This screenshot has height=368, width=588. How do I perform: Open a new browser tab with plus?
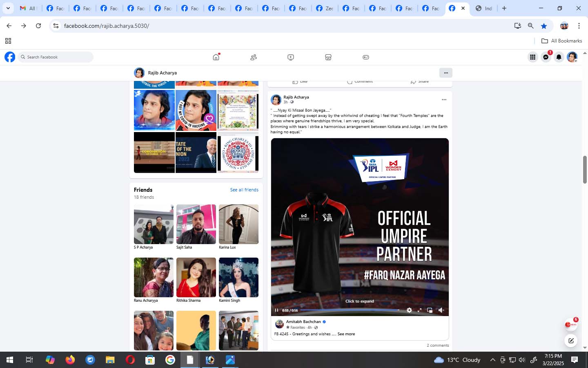click(504, 8)
